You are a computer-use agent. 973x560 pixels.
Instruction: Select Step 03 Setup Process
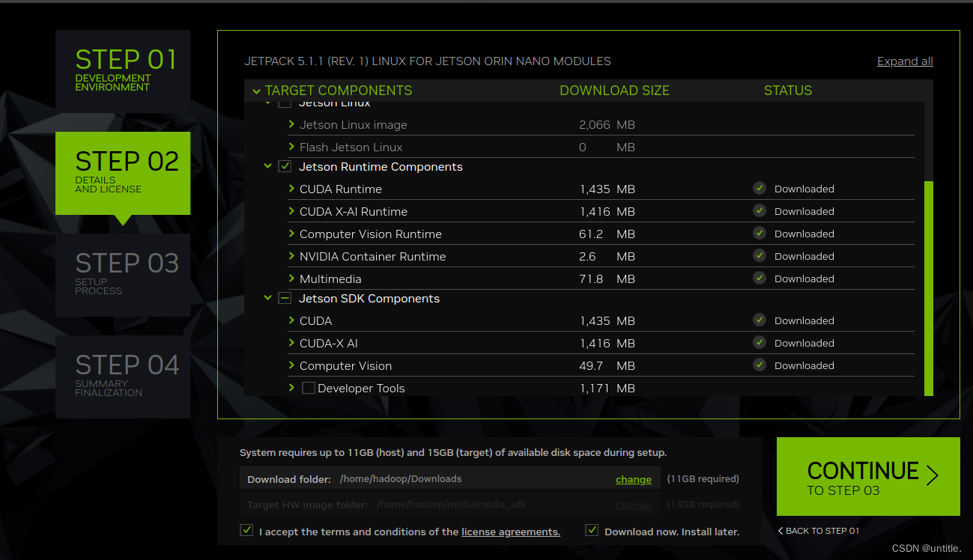click(x=123, y=275)
